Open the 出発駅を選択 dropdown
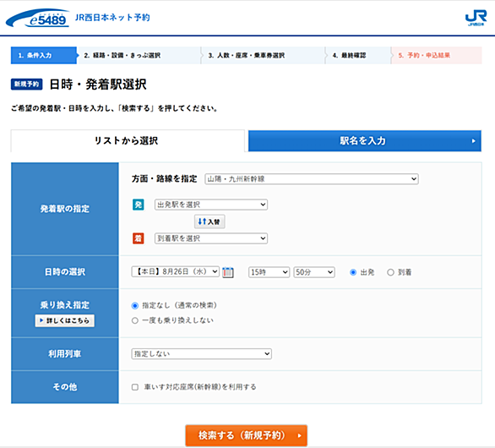Viewport: 495px width, 448px height. pos(211,205)
